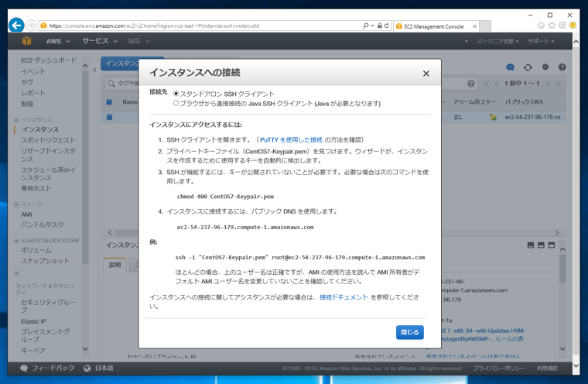Collapse the インスタンス sidebar section

click(x=16, y=120)
